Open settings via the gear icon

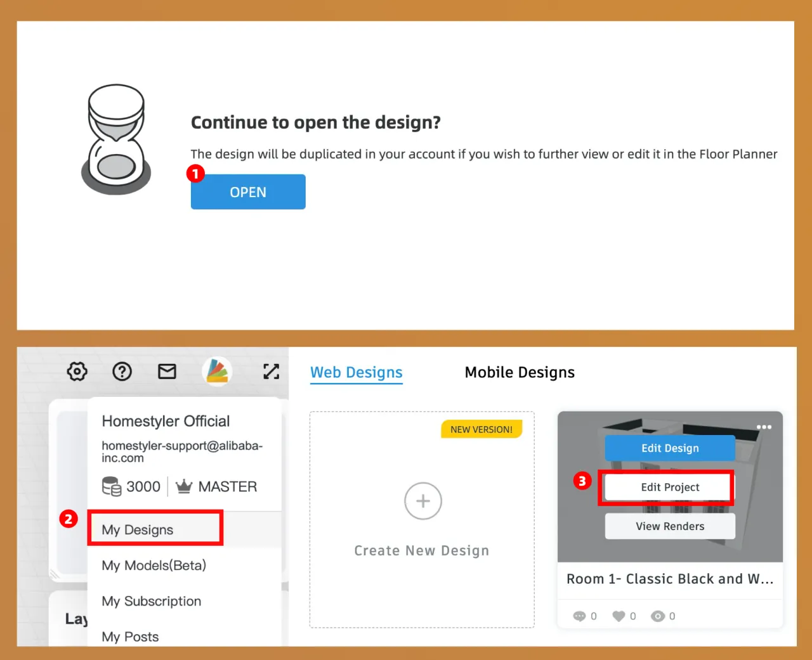(77, 371)
